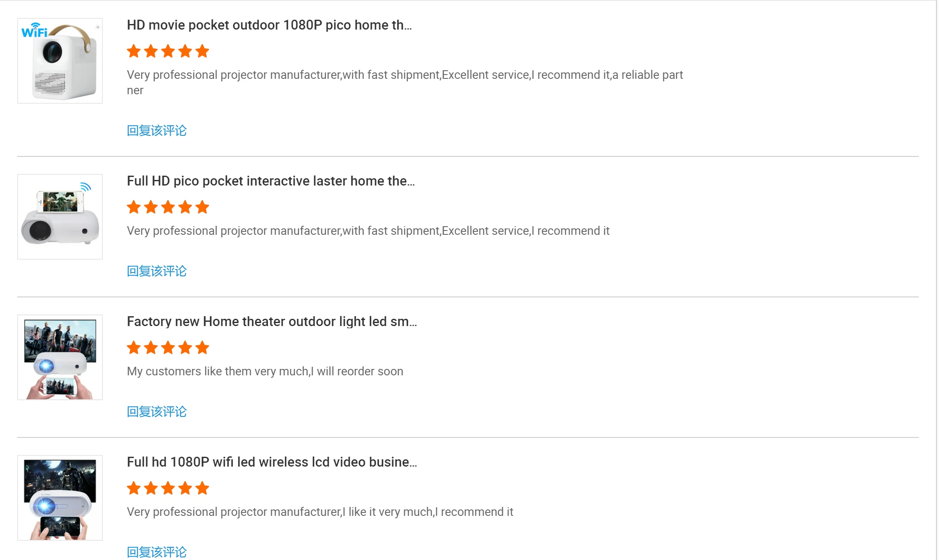
Task: Click the star rating under HD movie pocket title
Action: [168, 51]
